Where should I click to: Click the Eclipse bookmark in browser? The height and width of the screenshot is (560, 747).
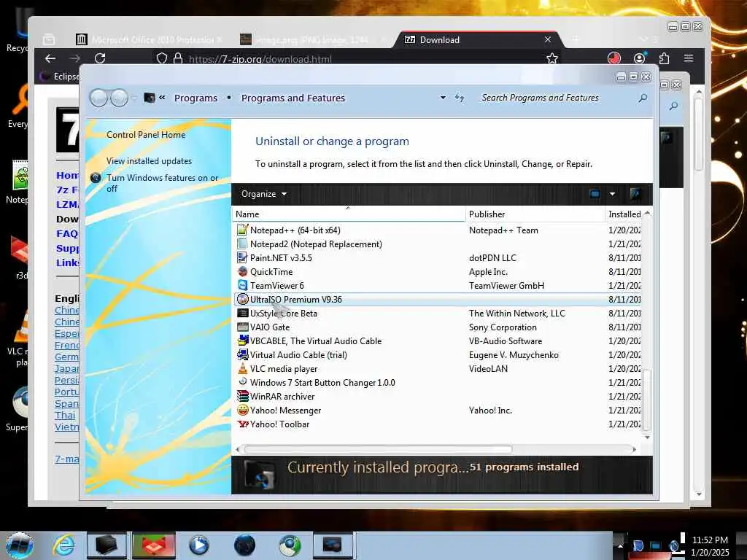coord(60,76)
